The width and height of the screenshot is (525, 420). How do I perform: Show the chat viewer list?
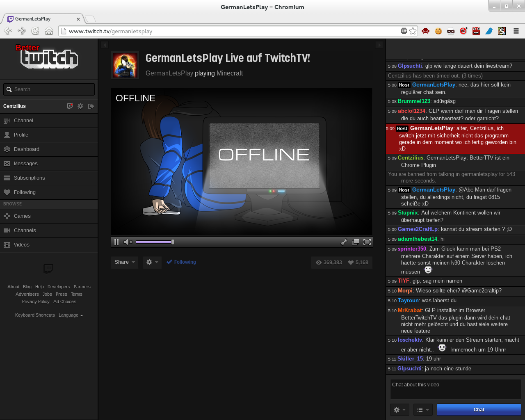pyautogui.click(x=422, y=410)
